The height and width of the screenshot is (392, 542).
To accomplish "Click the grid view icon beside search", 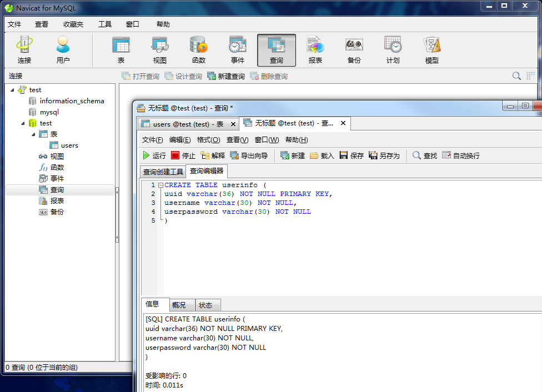I will pyautogui.click(x=530, y=76).
